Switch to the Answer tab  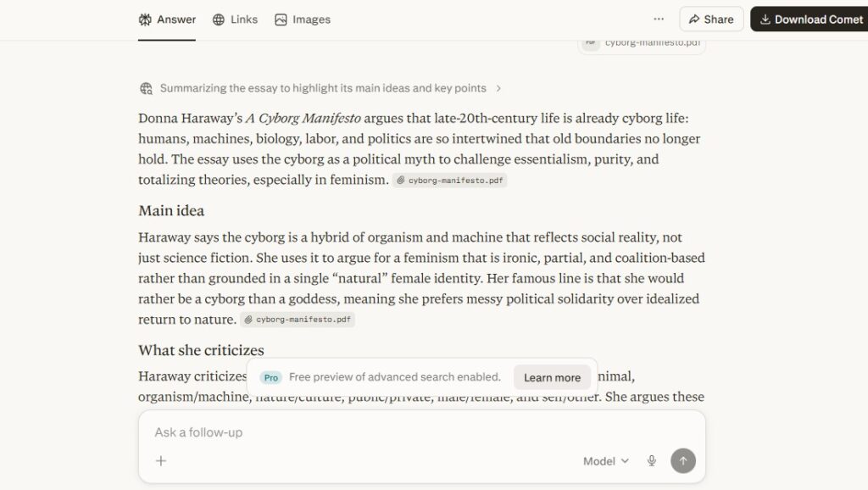167,19
